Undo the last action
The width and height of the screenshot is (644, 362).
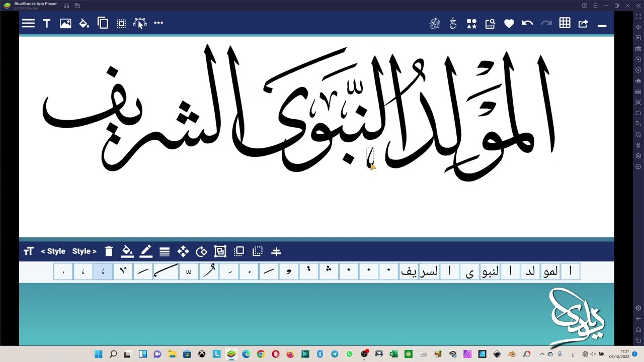pyautogui.click(x=527, y=24)
